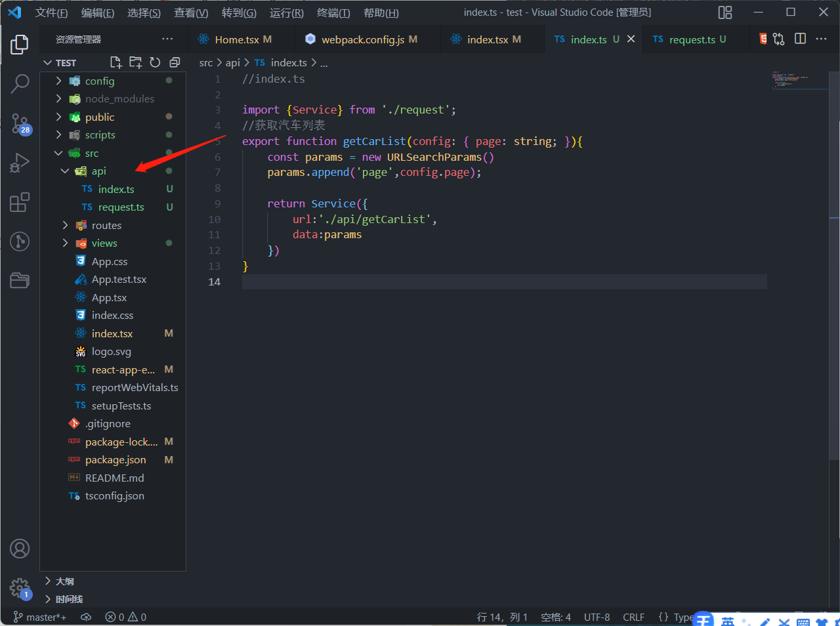The image size is (840, 626).
Task: Open Source Control view with 28 badge
Action: (x=20, y=123)
